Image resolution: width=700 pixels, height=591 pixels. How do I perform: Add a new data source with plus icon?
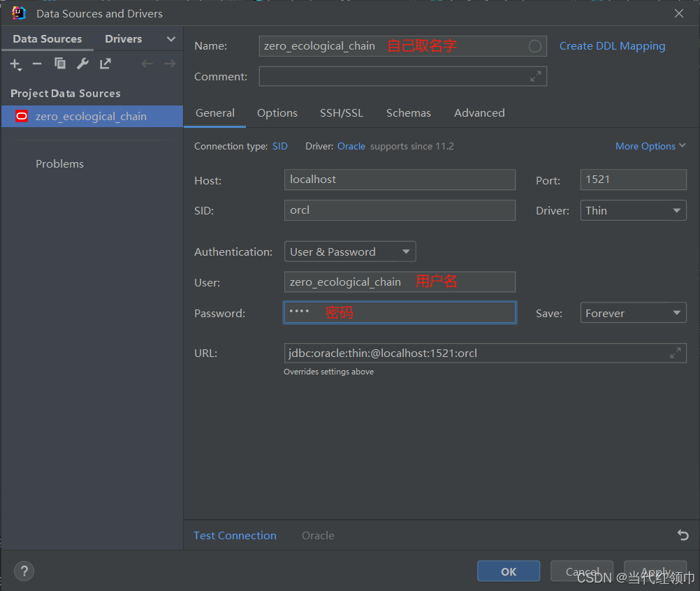(15, 64)
